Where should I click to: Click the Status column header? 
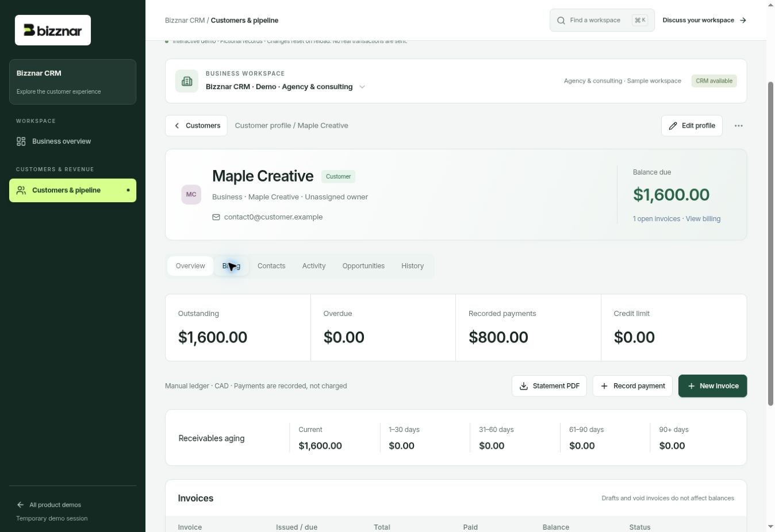pos(640,527)
